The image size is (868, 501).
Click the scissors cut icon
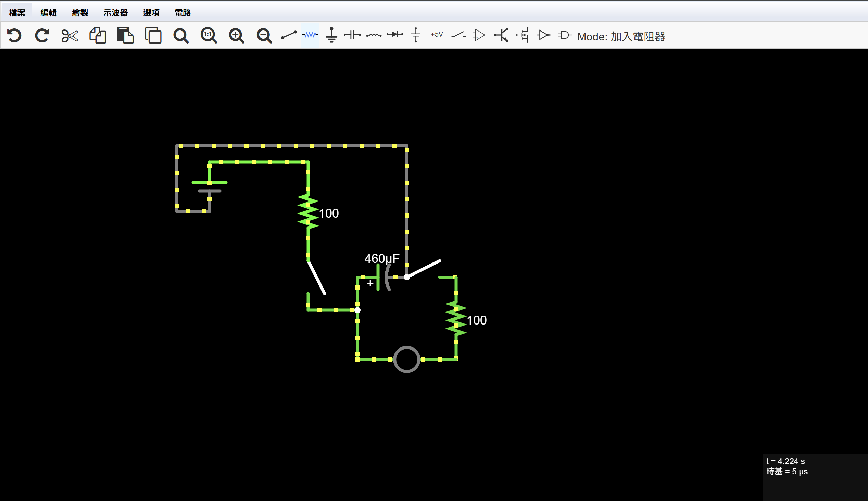click(x=70, y=35)
